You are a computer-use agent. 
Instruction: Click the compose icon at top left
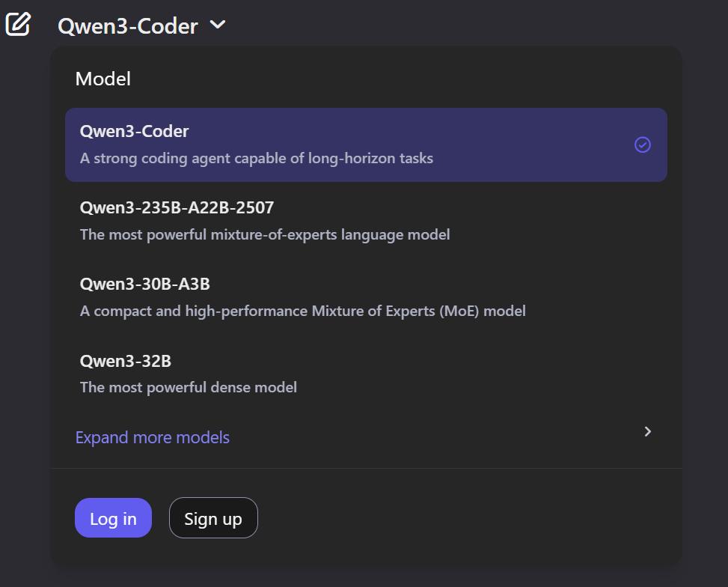[16, 23]
